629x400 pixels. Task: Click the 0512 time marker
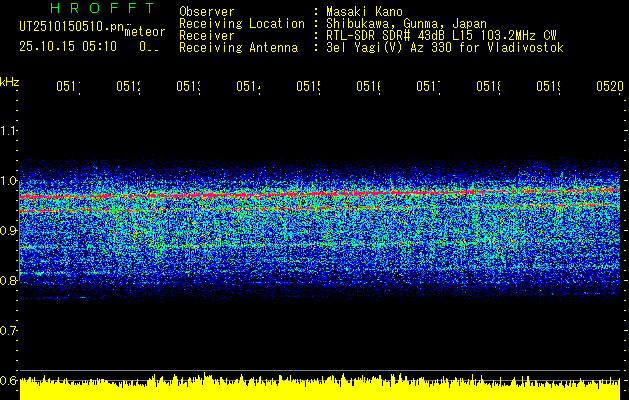128,87
